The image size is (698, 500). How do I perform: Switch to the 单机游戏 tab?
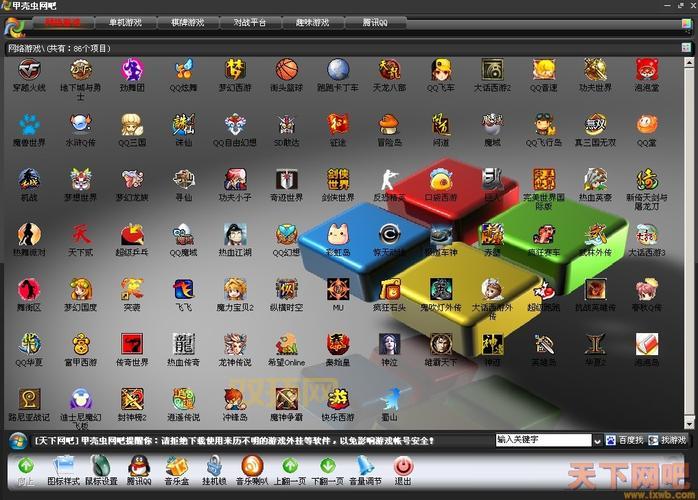[x=125, y=21]
